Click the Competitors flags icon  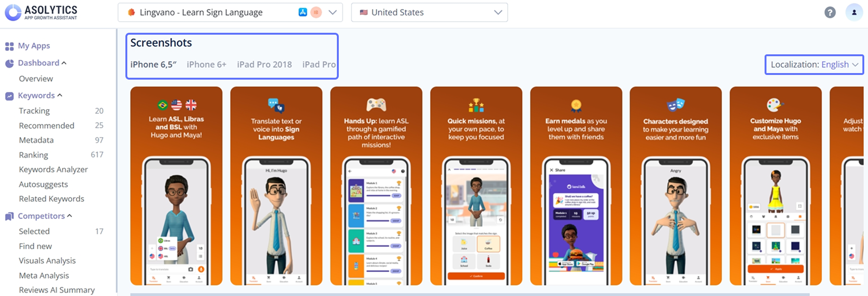[9, 216]
